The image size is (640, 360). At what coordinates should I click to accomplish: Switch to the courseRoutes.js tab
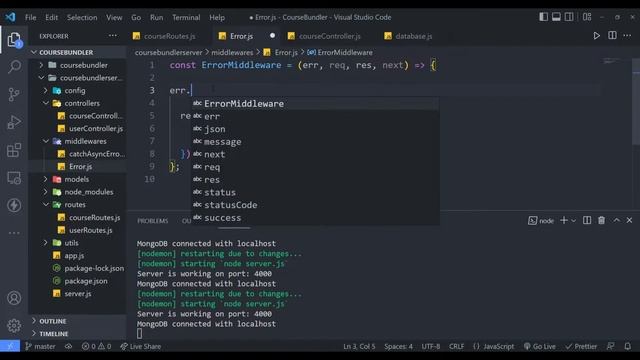coord(169,36)
